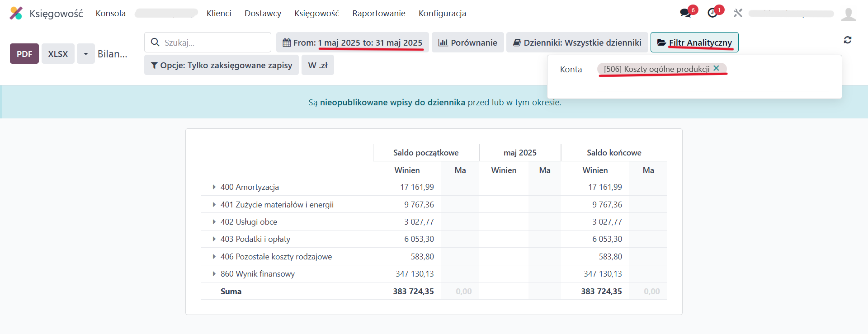Expand the 406 Pozostałe koszty rodzajowe row

click(x=214, y=256)
